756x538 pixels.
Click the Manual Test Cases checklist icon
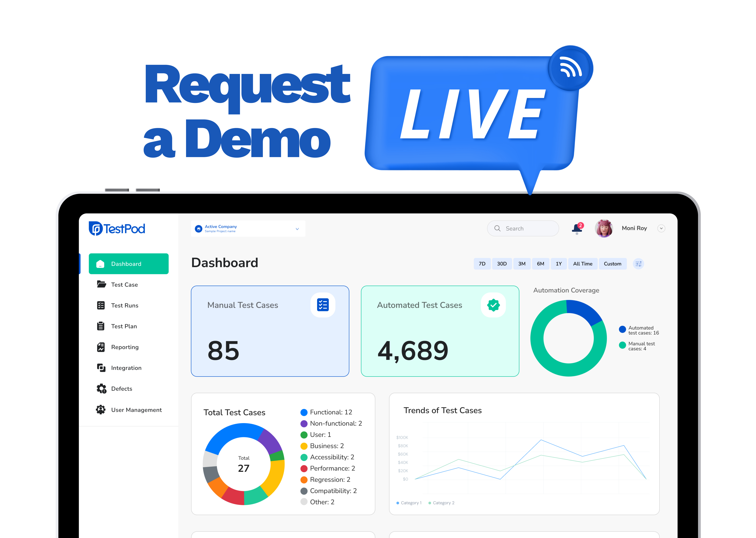[x=322, y=305]
